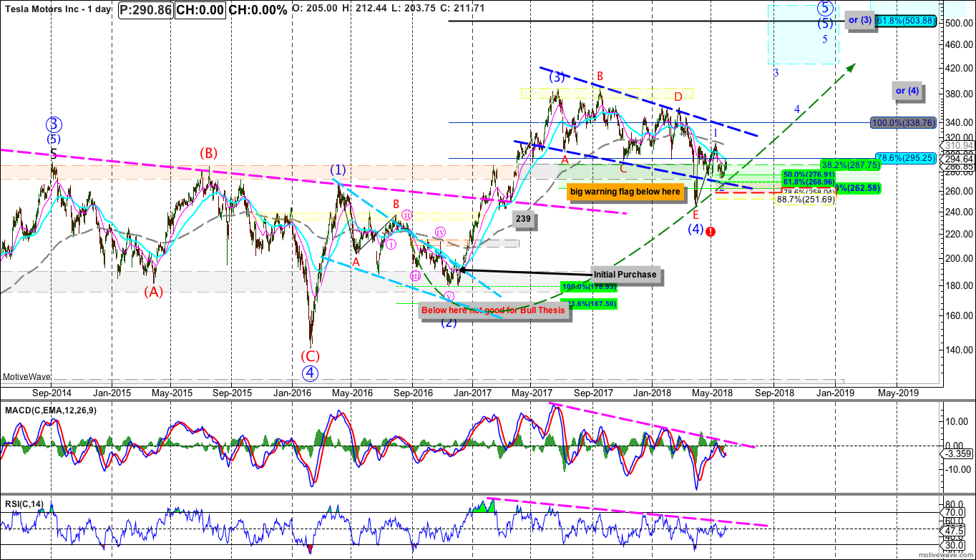
Task: Select the RSI(C,14) study label
Action: pyautogui.click(x=24, y=504)
